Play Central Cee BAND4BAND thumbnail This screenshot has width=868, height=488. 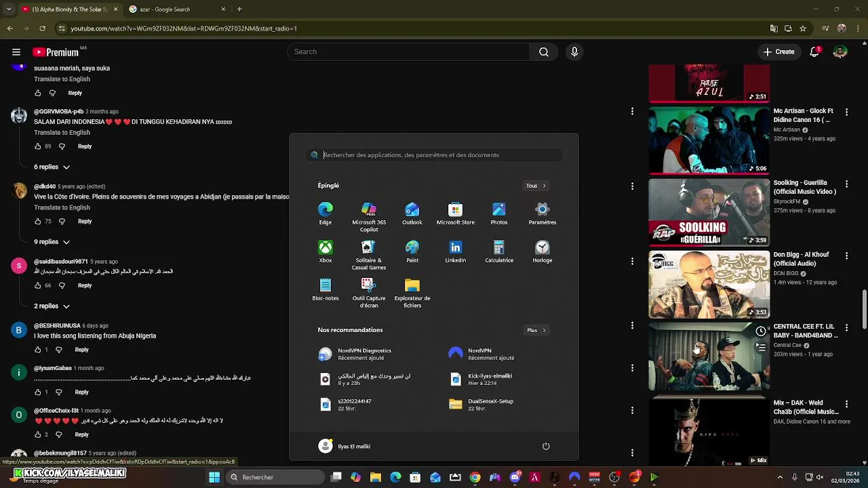709,357
